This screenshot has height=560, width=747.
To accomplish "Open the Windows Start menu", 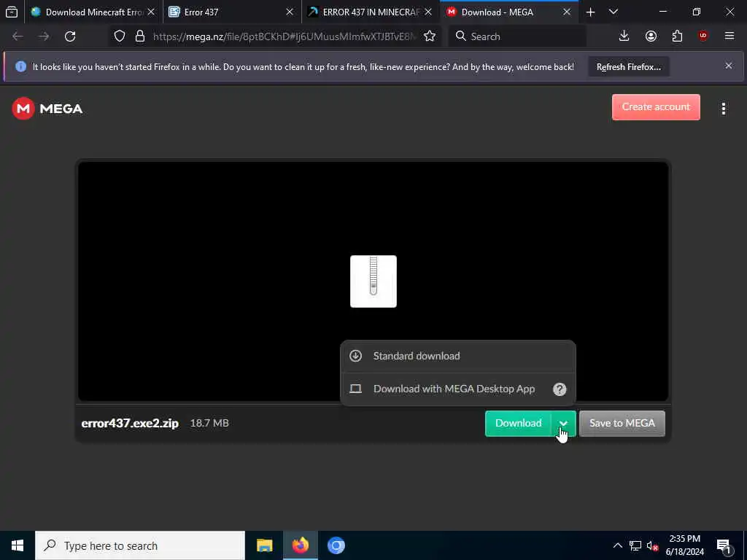I will (x=18, y=545).
